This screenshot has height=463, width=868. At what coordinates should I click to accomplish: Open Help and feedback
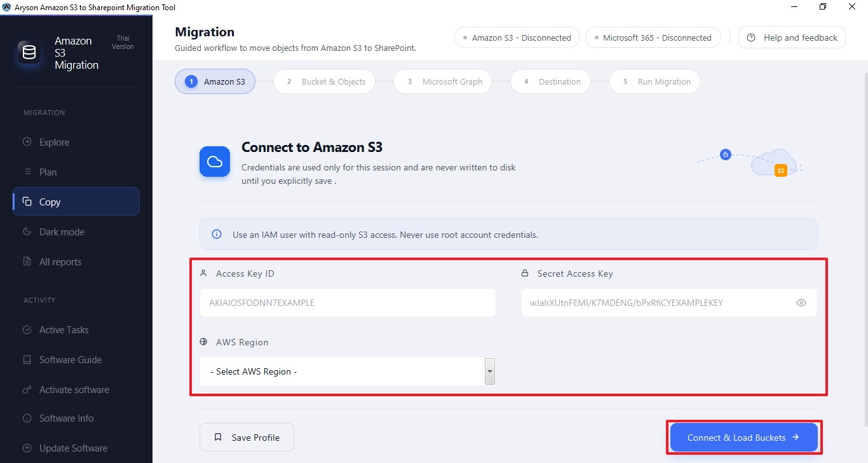(x=792, y=38)
